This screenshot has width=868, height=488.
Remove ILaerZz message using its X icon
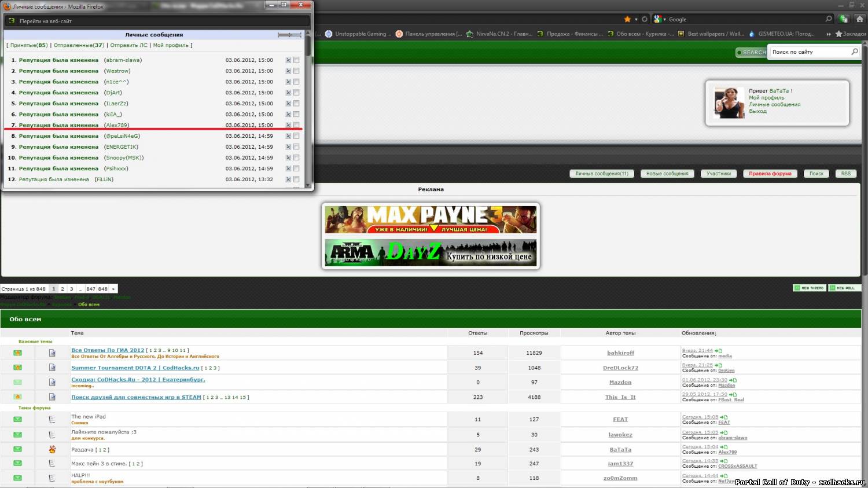click(x=288, y=104)
